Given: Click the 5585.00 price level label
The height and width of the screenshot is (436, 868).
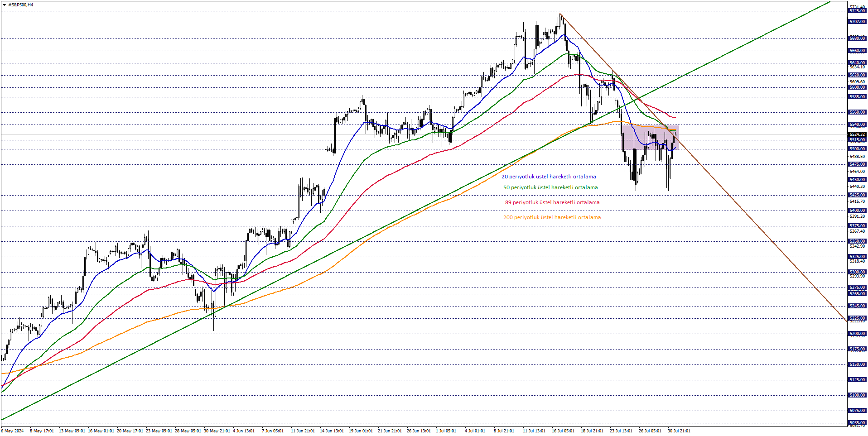Looking at the screenshot, I should pos(857,97).
